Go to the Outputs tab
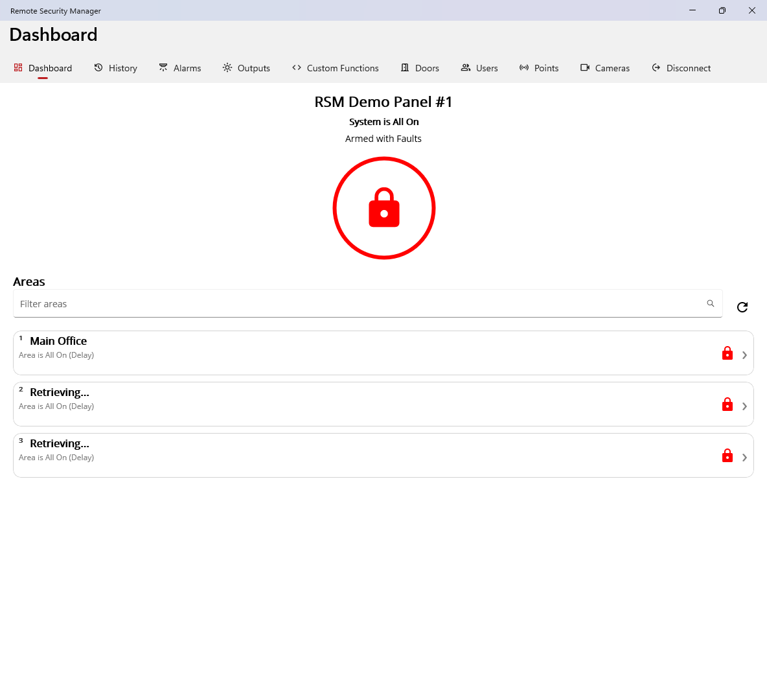The width and height of the screenshot is (767, 700). pos(247,68)
